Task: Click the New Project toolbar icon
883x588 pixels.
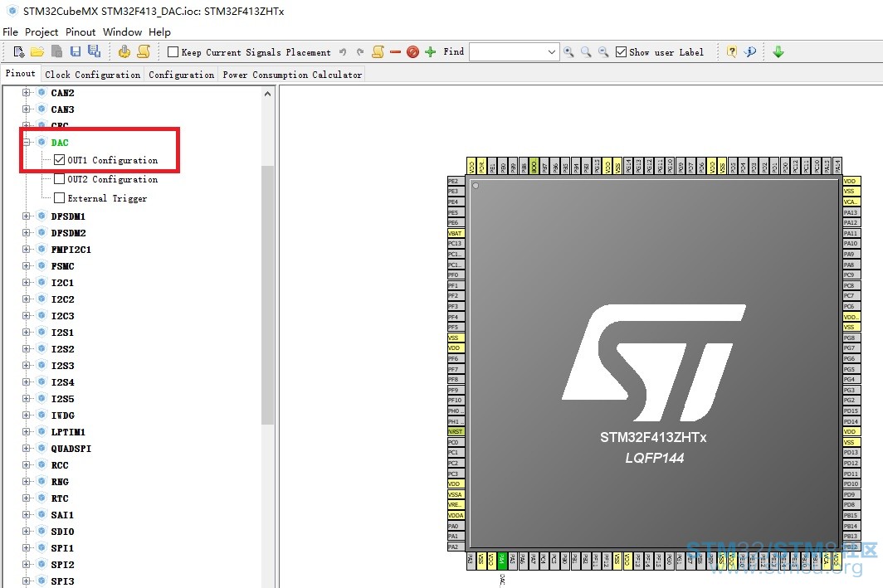Action: (x=18, y=52)
